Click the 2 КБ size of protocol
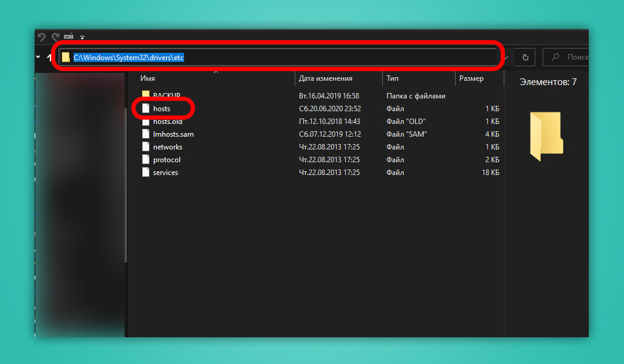 click(x=492, y=160)
